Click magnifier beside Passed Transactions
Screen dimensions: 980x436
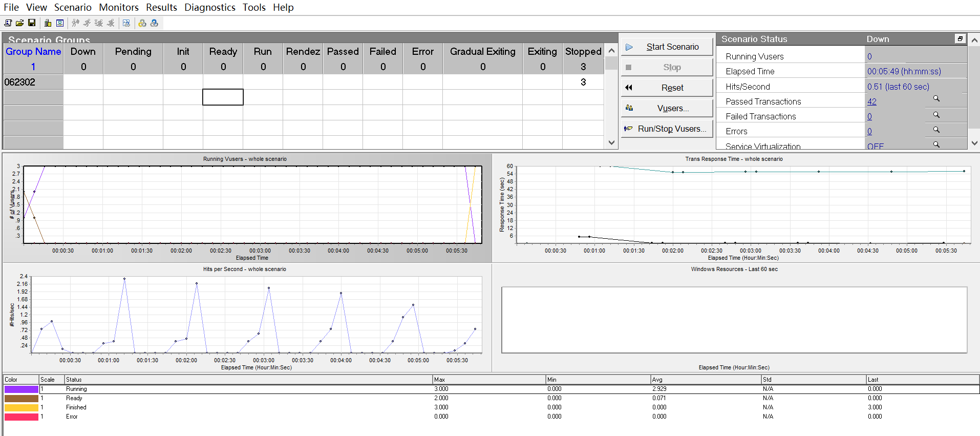(936, 98)
